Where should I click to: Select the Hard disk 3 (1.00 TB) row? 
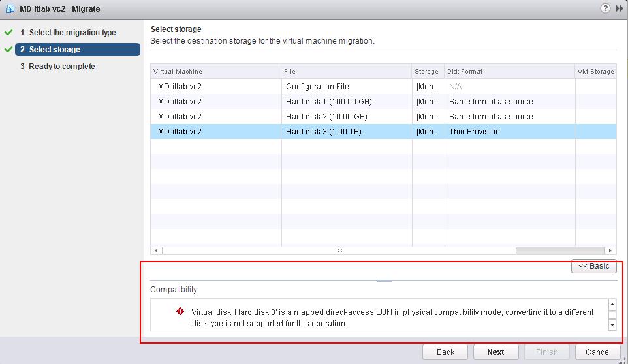(x=383, y=132)
